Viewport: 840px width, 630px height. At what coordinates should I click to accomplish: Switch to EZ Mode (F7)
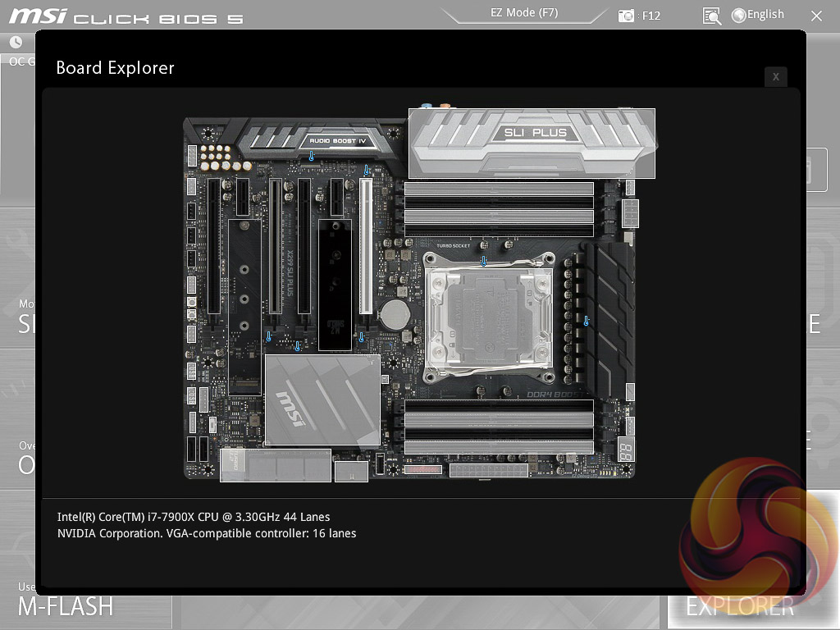tap(524, 13)
